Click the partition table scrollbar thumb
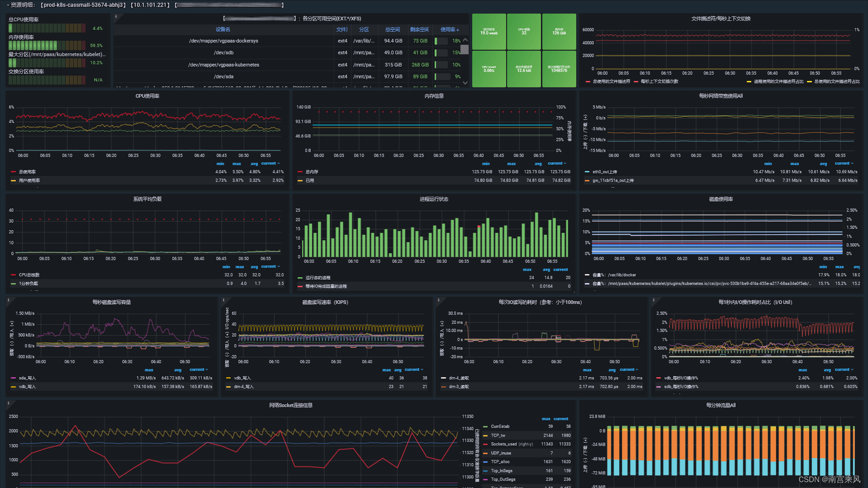This screenshot has height=488, width=868. (x=465, y=49)
